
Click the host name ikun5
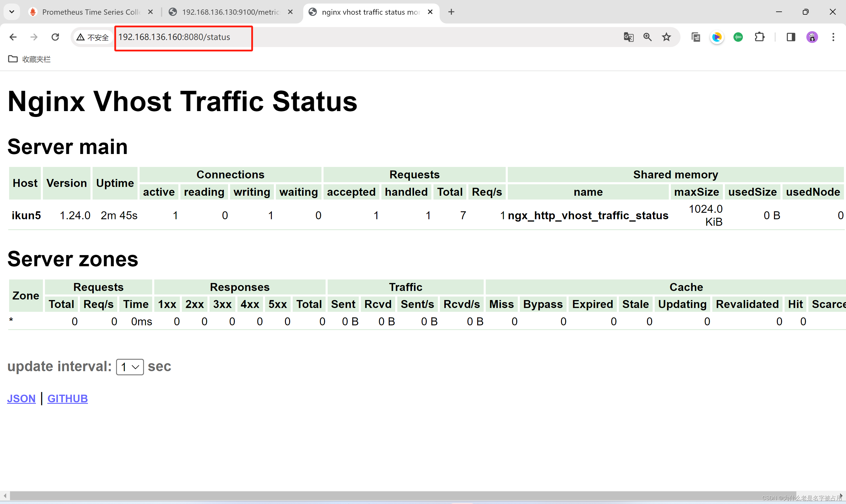[x=26, y=215]
